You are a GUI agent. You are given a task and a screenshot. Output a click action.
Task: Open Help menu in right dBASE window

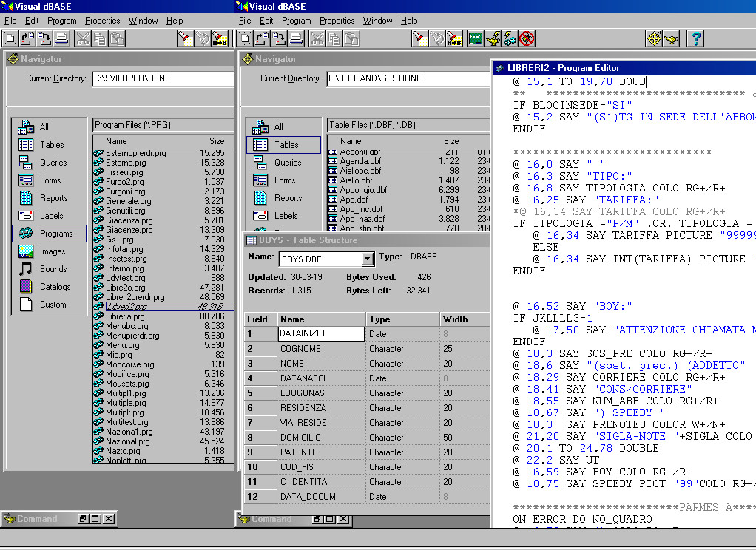click(x=409, y=21)
